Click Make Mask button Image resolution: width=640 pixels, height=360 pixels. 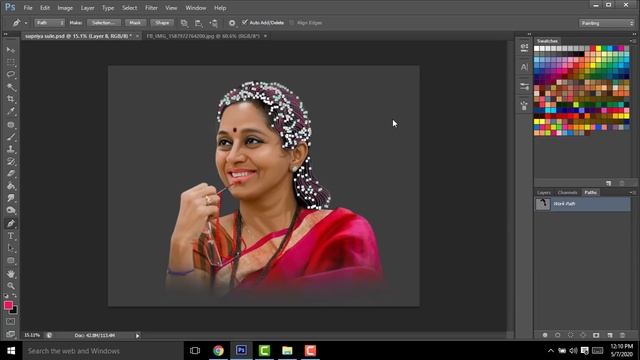[x=135, y=23]
